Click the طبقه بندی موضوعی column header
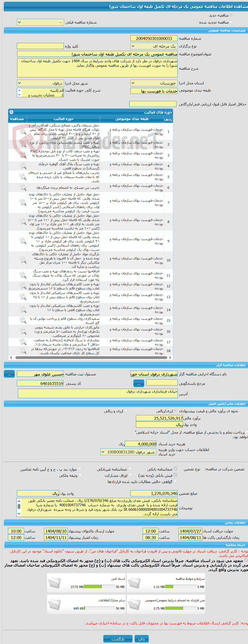The width and height of the screenshot is (248, 644). [132, 119]
